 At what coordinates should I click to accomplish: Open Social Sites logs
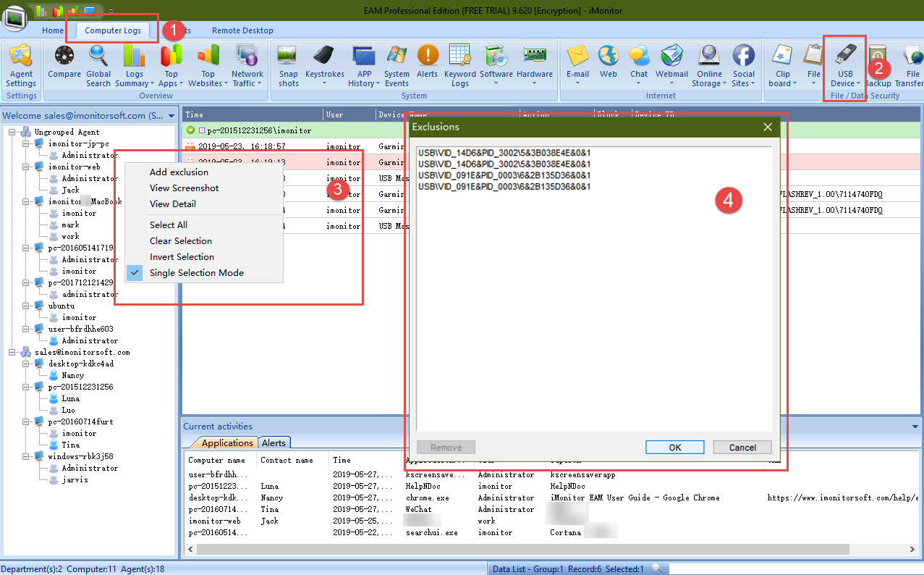click(744, 65)
